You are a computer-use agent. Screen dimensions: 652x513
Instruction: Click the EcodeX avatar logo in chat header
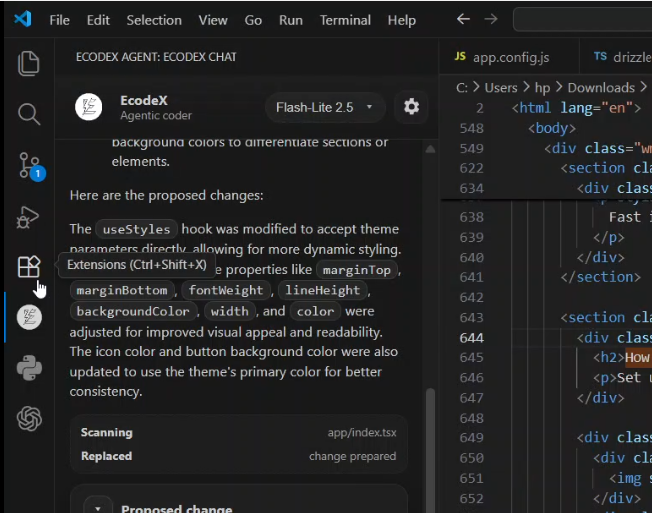click(89, 107)
